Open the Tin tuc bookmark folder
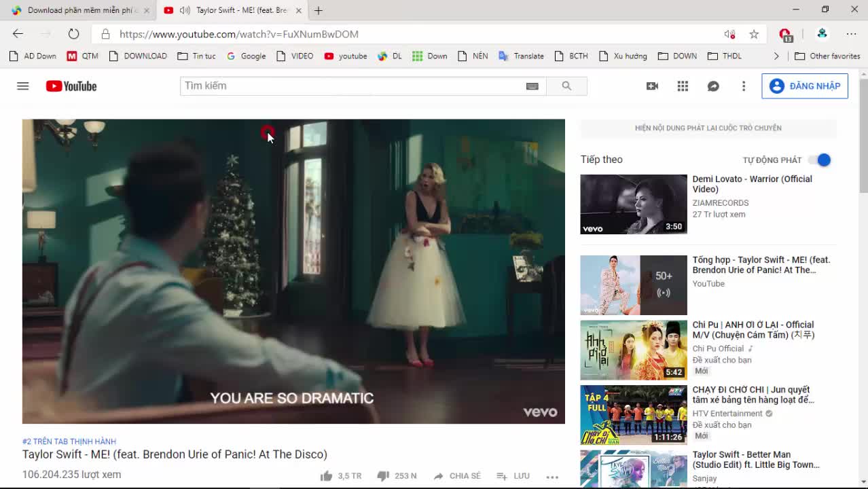Viewport: 868px width, 489px height. 196,56
